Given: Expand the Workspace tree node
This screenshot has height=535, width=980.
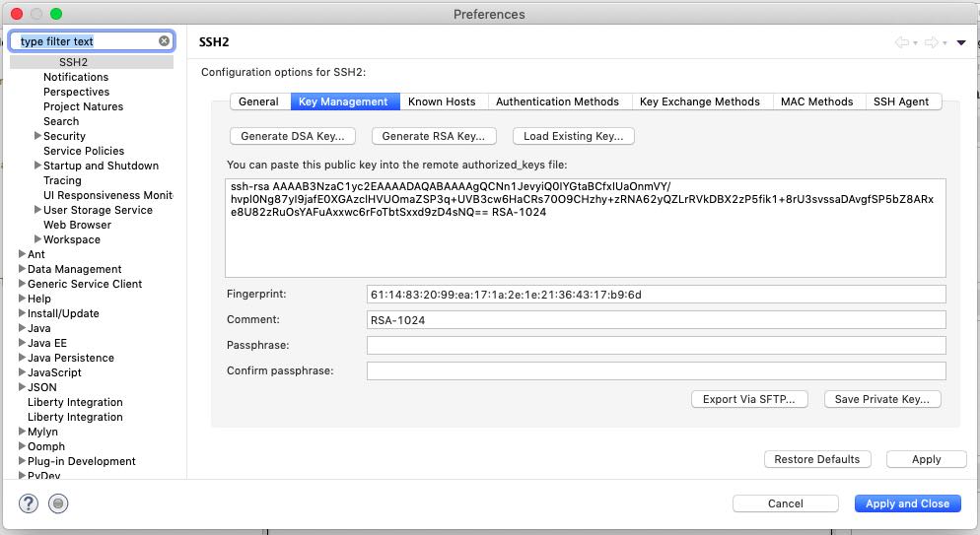Looking at the screenshot, I should pos(37,239).
